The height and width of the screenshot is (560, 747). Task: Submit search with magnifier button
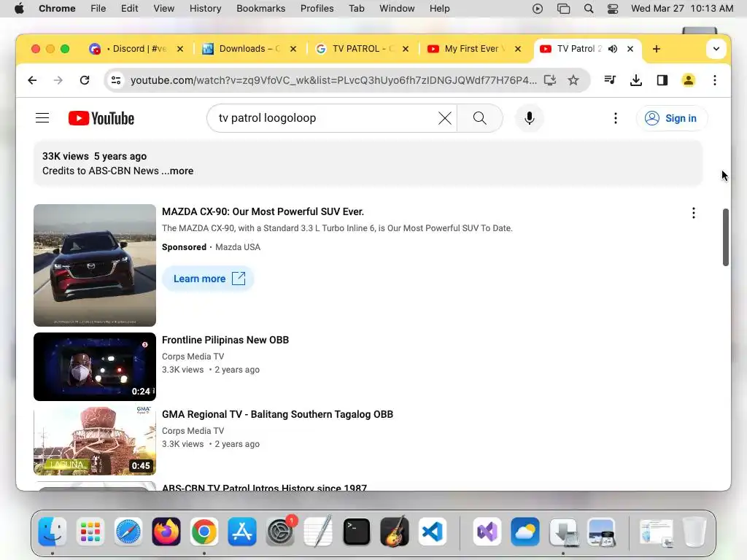click(480, 118)
